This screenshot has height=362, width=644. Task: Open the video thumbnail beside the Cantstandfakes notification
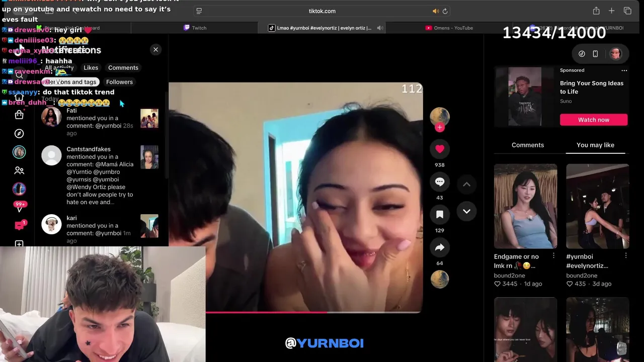coord(149,157)
